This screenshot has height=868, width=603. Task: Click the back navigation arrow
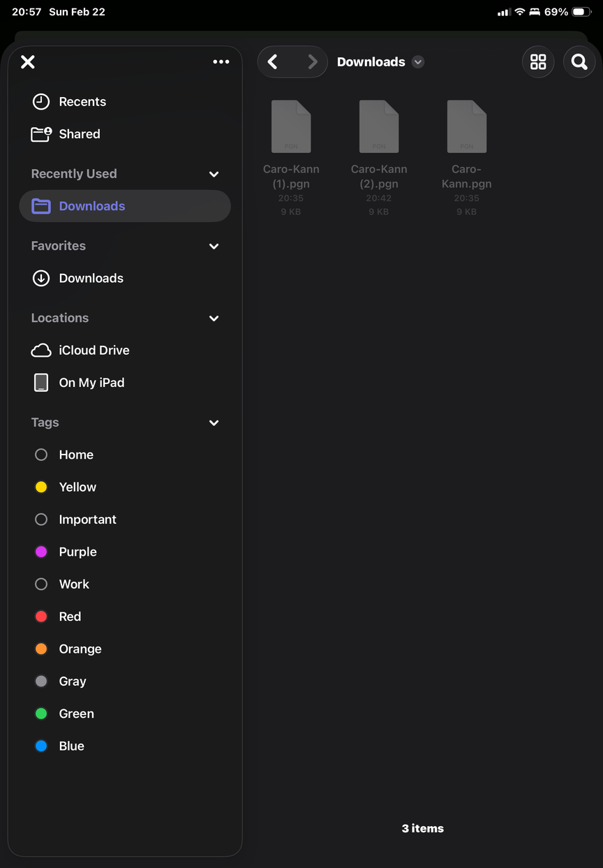click(x=274, y=62)
